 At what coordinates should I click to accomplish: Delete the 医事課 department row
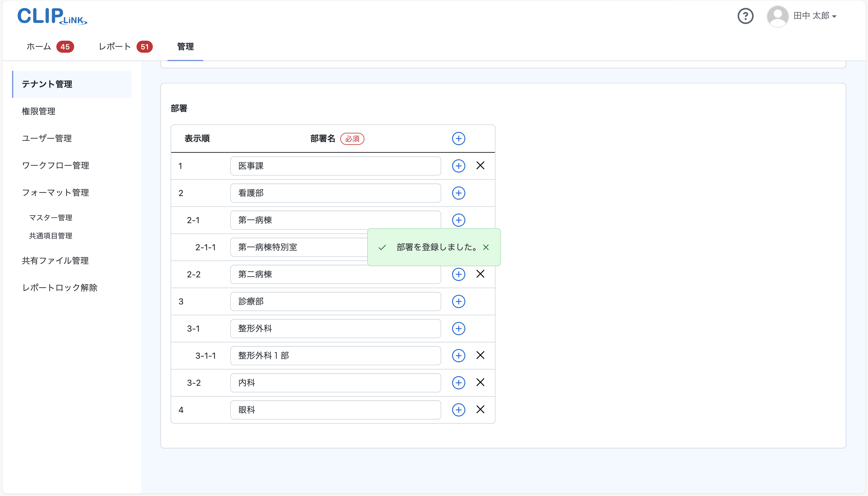pyautogui.click(x=480, y=166)
